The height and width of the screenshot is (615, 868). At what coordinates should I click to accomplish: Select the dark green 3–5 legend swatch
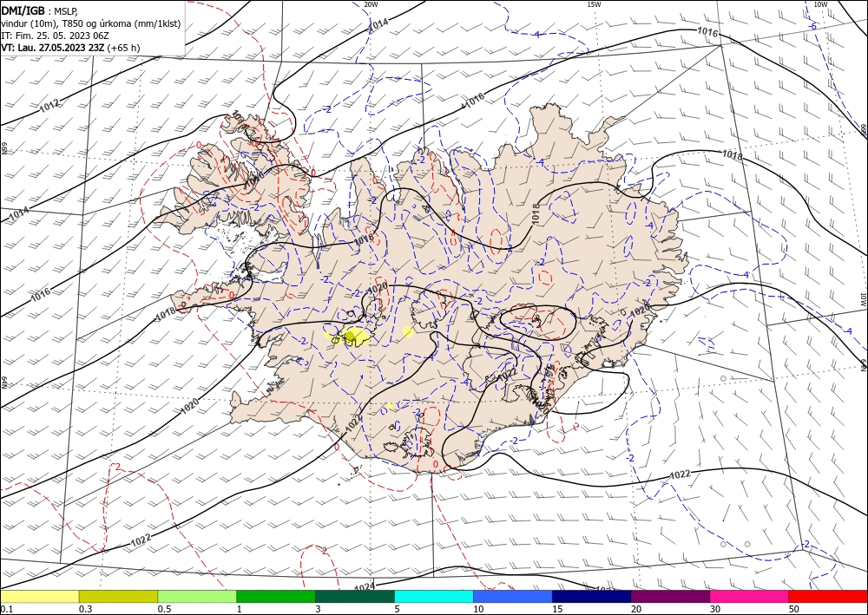coord(355,596)
